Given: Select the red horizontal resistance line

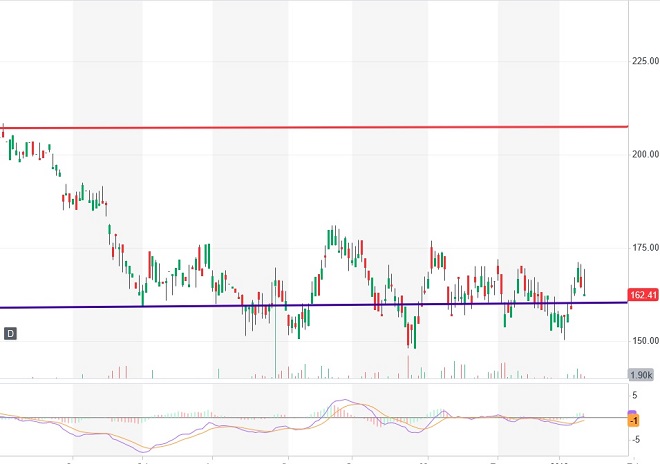Looking at the screenshot, I should pos(314,127).
